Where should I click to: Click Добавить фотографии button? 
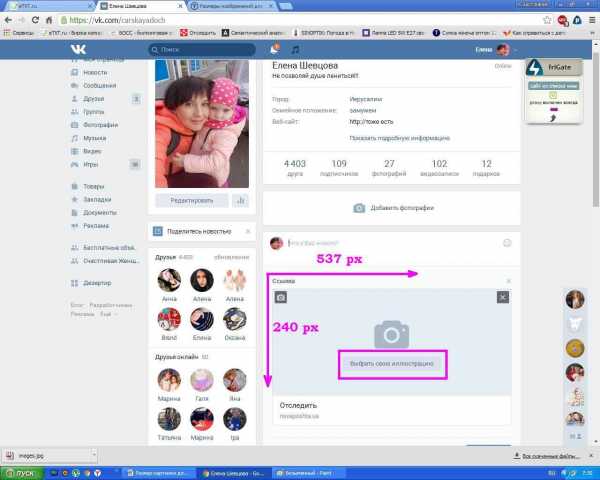pyautogui.click(x=393, y=208)
